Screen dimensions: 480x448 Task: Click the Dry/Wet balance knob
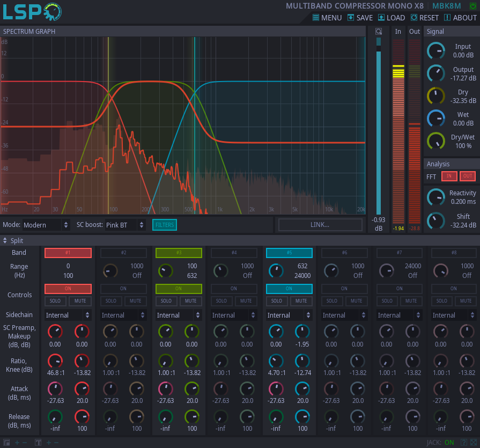tap(436, 141)
